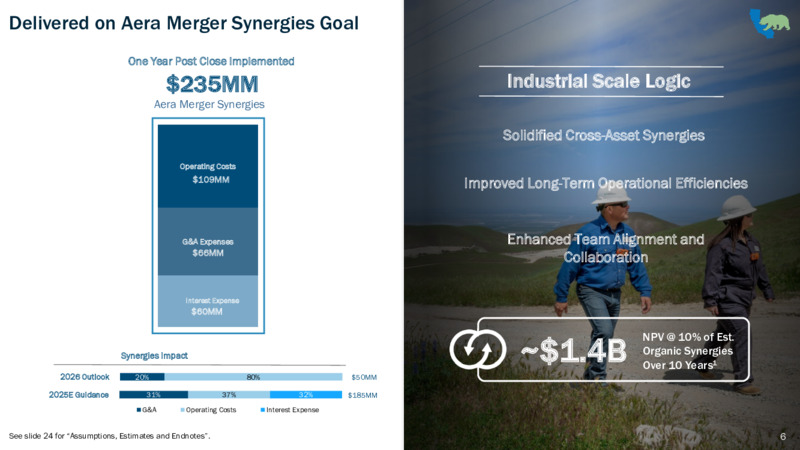Click the 80% segment in 2026 Outlook bar
Screen dimensions: 800x450
253,377
